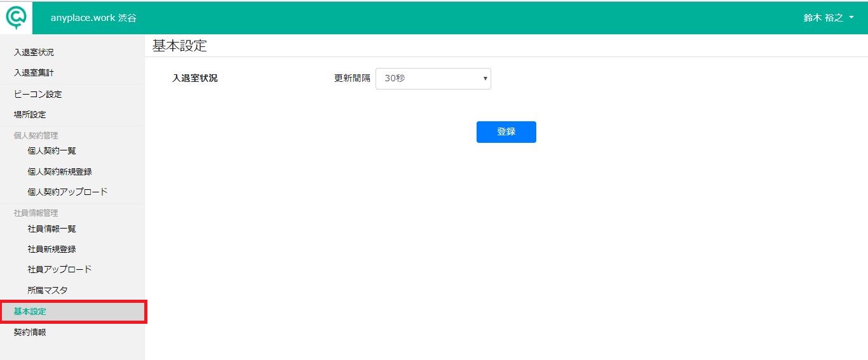Click the blue 登録 button
This screenshot has height=360, width=868.
click(x=506, y=132)
